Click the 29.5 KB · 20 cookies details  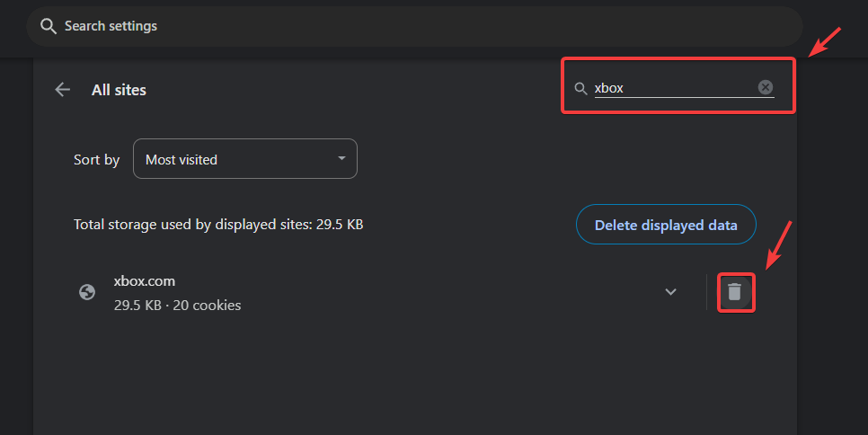click(x=177, y=305)
